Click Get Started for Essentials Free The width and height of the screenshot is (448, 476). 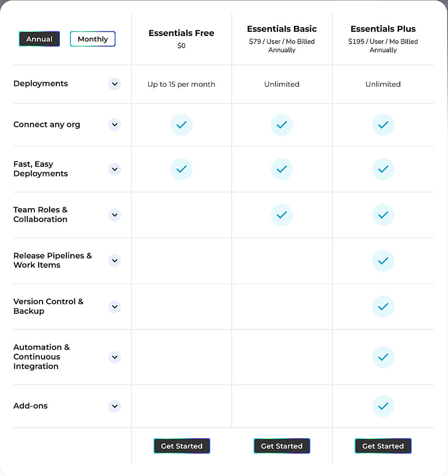181,446
